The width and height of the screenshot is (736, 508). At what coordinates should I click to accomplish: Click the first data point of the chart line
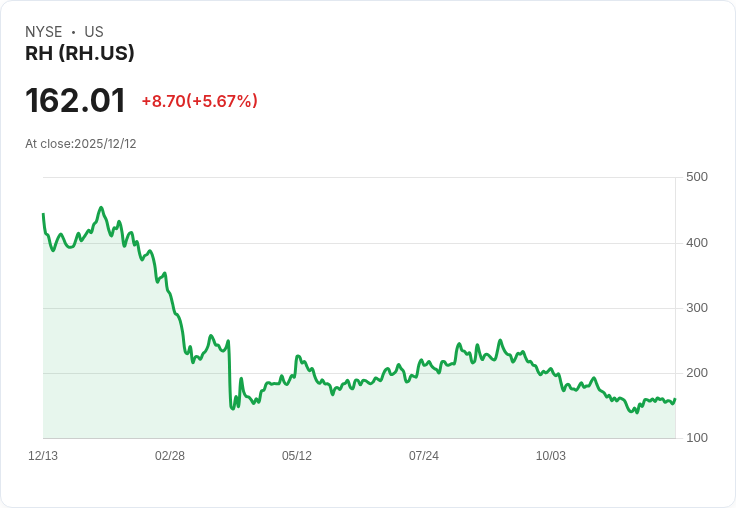click(43, 214)
